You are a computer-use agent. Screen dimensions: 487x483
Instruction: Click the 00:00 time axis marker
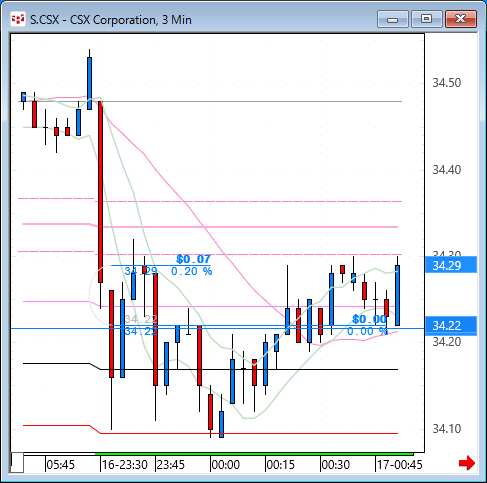tap(226, 464)
